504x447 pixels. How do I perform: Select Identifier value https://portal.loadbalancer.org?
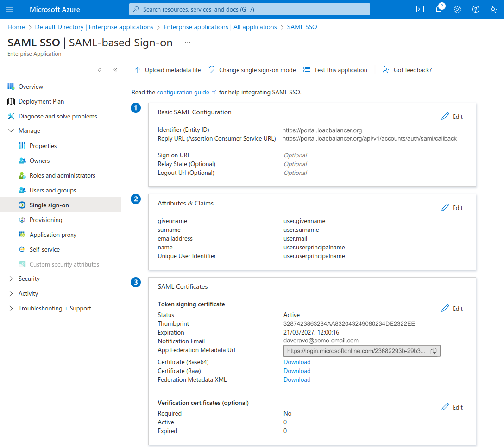322,130
